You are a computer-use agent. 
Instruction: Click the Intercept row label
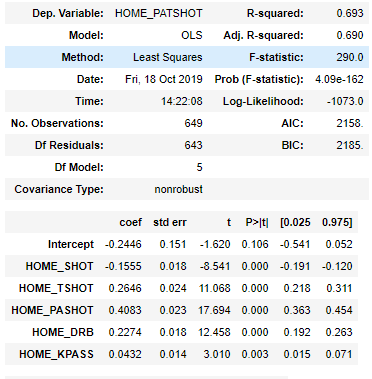click(71, 244)
